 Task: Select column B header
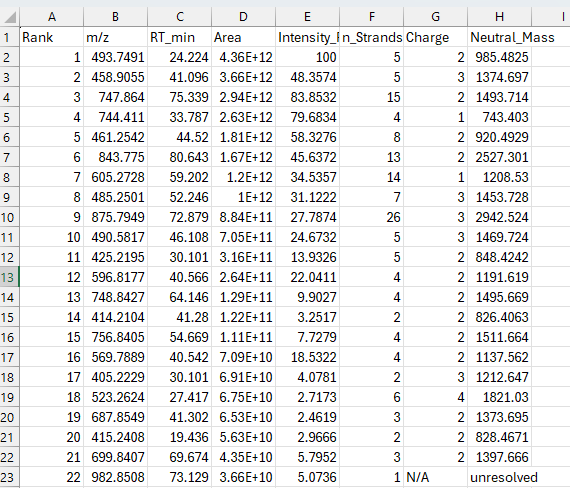point(116,17)
